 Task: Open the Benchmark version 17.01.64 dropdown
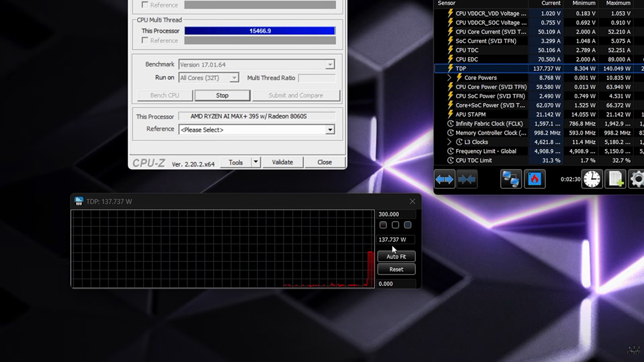(x=330, y=65)
